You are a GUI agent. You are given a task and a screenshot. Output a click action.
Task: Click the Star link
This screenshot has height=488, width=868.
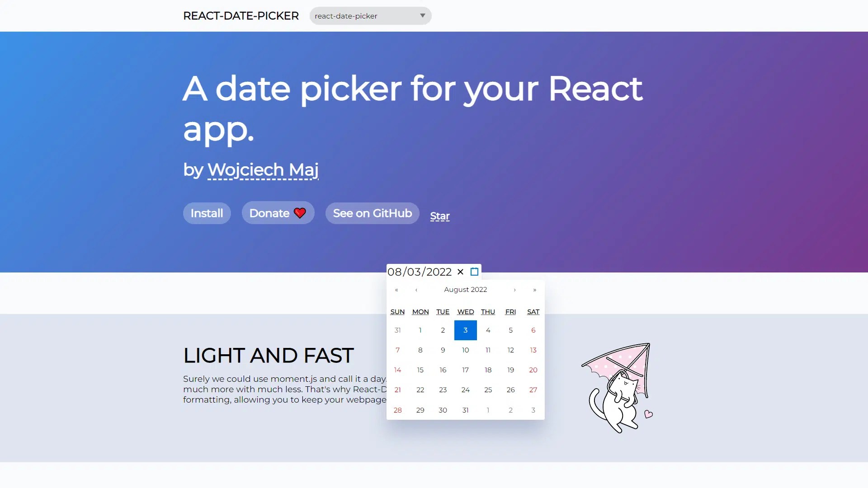coord(439,216)
